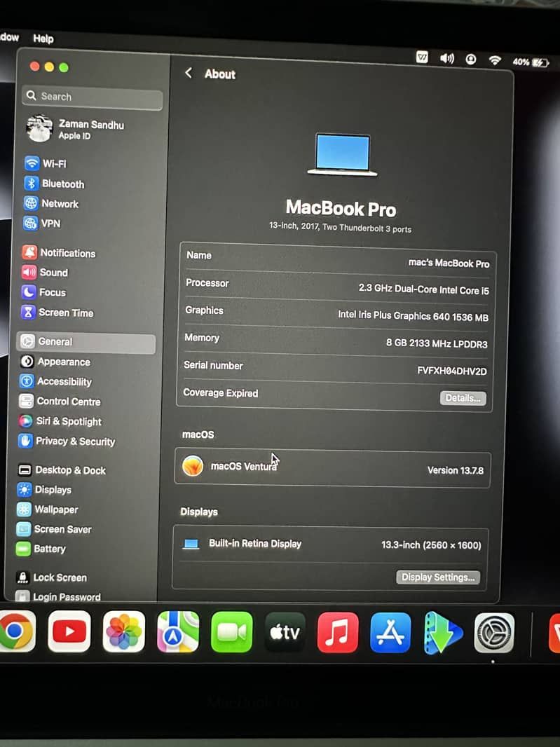Open Maps app from the Dock
The width and height of the screenshot is (560, 747).
coord(178,632)
